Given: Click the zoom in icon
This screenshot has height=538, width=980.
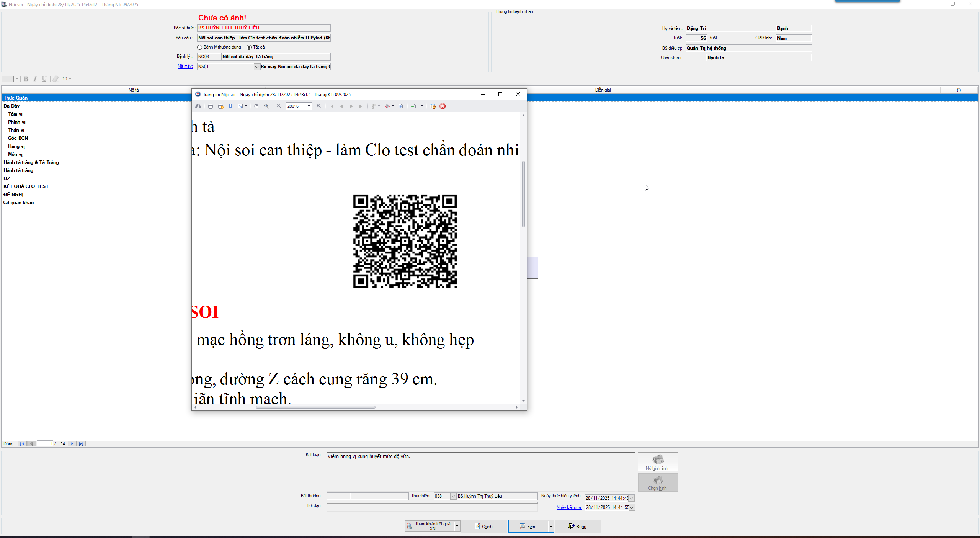Looking at the screenshot, I should point(319,106).
